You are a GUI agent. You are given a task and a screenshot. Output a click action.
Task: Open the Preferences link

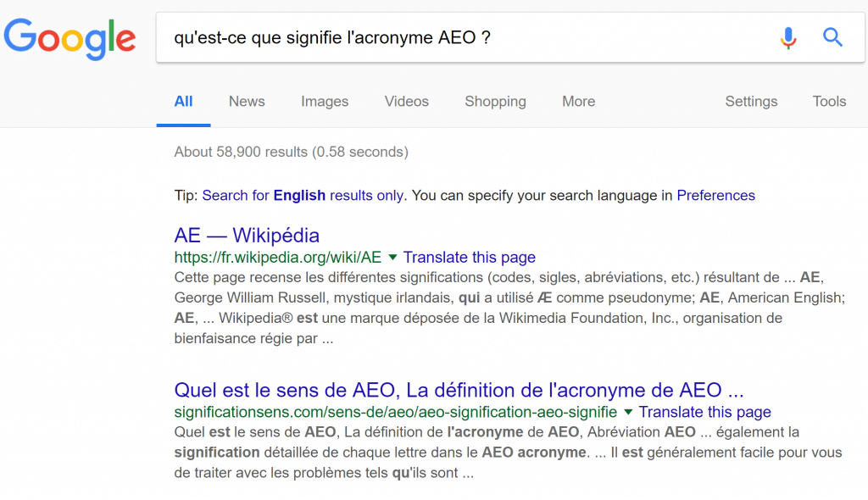pyautogui.click(x=715, y=196)
